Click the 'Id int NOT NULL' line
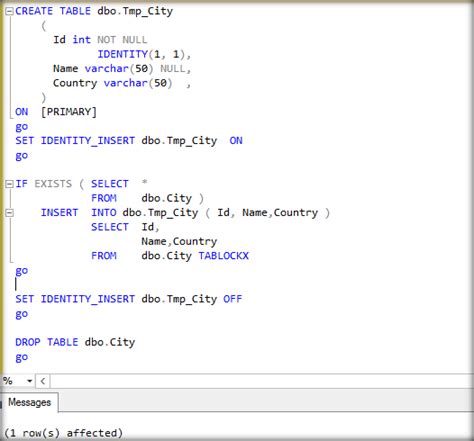 tap(100, 40)
